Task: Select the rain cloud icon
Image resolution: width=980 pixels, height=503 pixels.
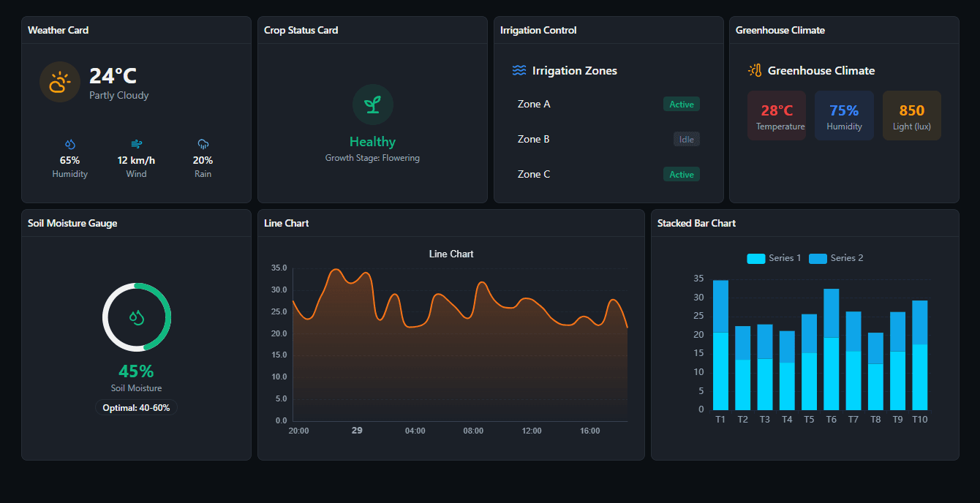Action: (203, 143)
